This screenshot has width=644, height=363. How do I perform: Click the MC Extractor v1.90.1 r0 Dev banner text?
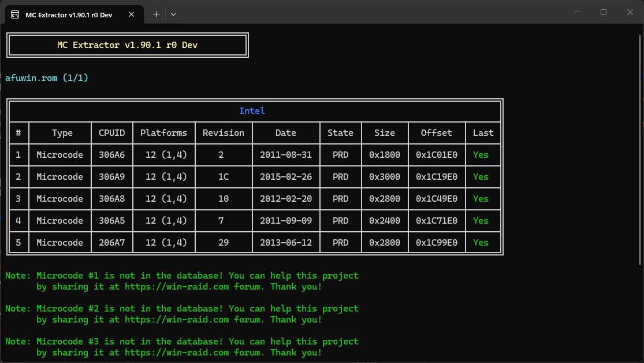coord(127,45)
